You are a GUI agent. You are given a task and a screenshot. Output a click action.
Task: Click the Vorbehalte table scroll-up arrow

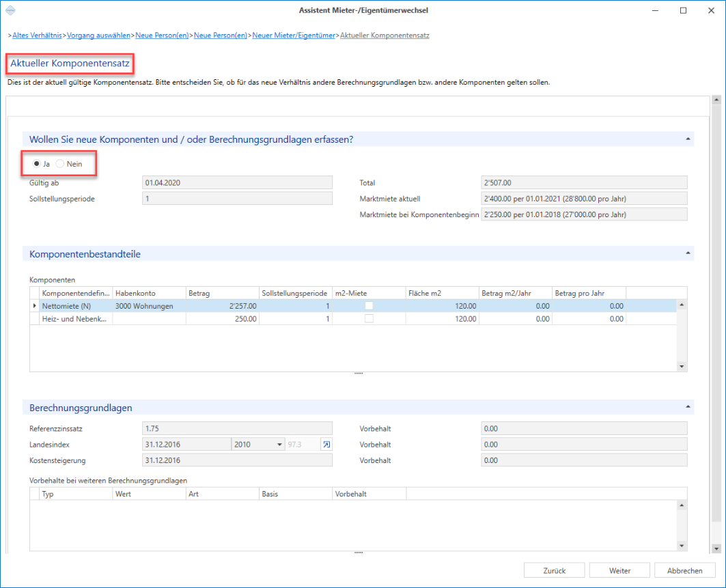pyautogui.click(x=682, y=505)
